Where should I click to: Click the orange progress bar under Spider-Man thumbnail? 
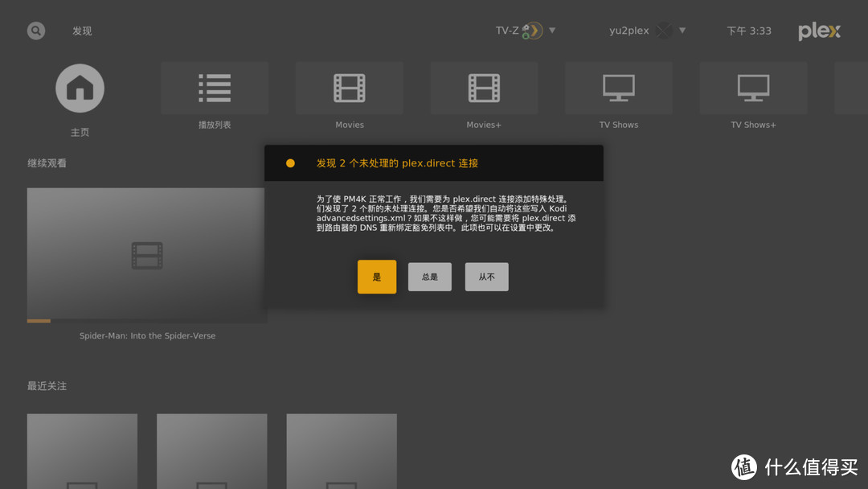(39, 320)
